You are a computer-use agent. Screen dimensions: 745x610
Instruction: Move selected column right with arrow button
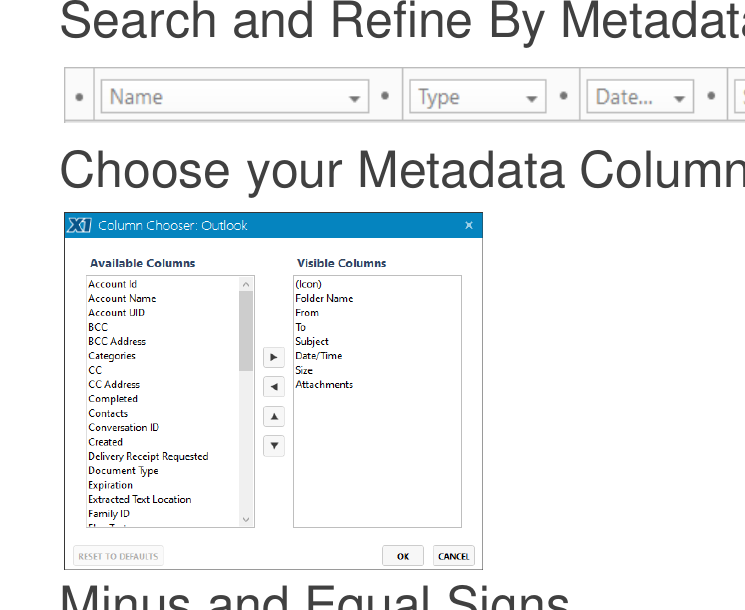click(x=274, y=357)
